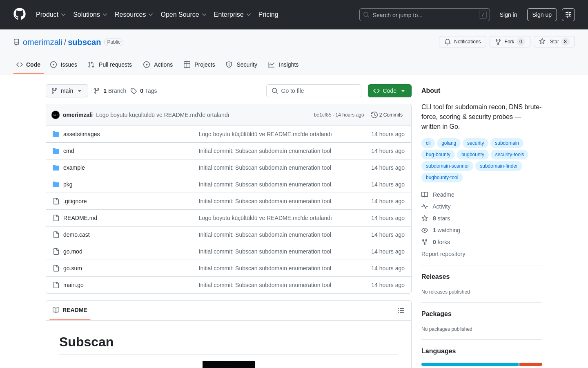The width and height of the screenshot is (588, 368).
Task: Open the global navigation menu icon at top right
Action: (x=568, y=15)
